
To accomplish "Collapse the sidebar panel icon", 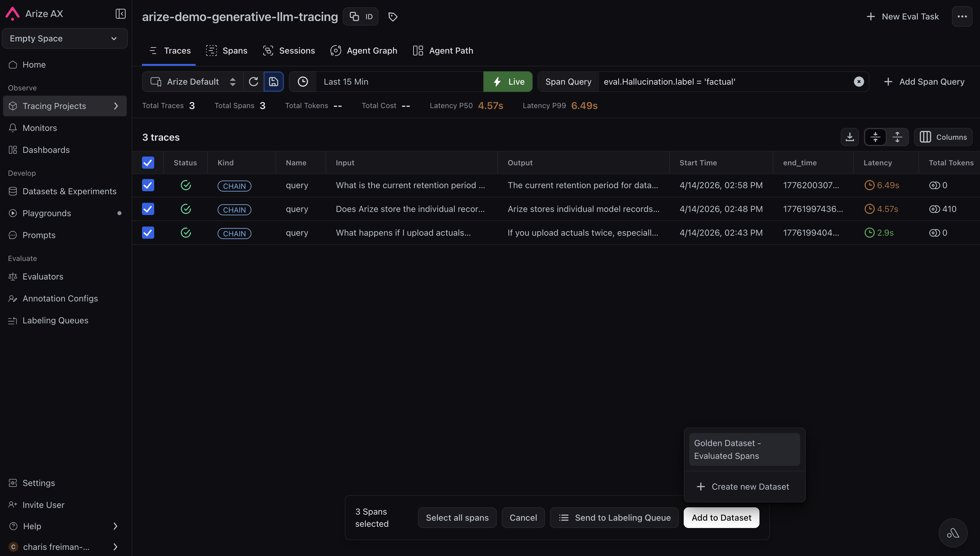I will pyautogui.click(x=120, y=14).
